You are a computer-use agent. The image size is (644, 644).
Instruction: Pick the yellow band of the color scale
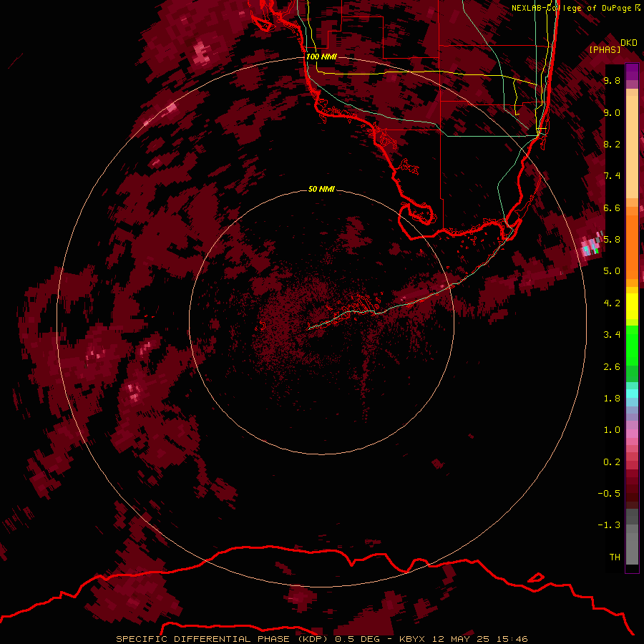632,306
